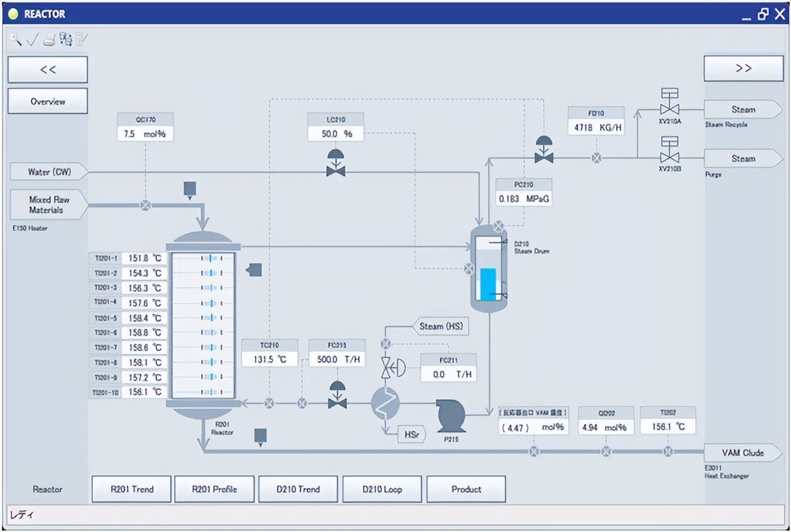Open the Overview screen

pos(48,101)
